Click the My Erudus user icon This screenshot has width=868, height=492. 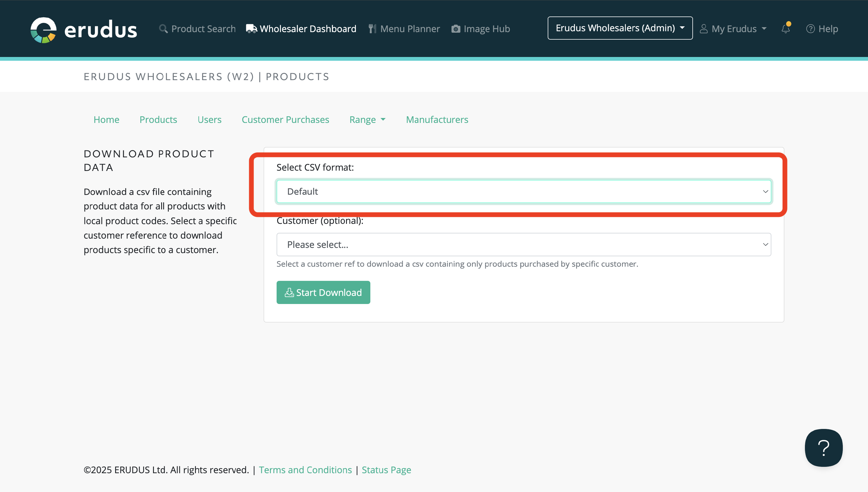coord(704,29)
